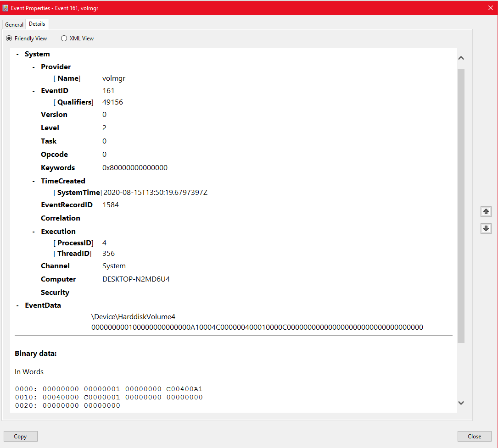Select the provider name value volmgr
This screenshot has height=448, width=498.
coord(114,78)
